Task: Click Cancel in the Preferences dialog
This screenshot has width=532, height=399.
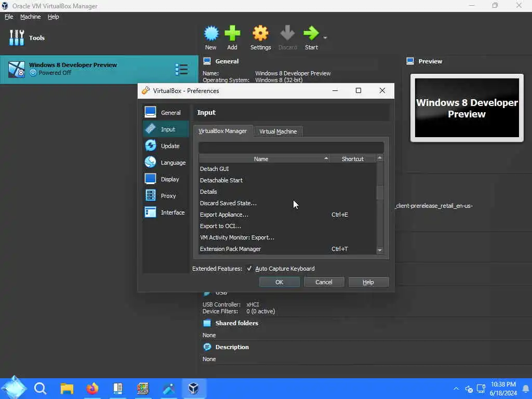Action: [324, 282]
